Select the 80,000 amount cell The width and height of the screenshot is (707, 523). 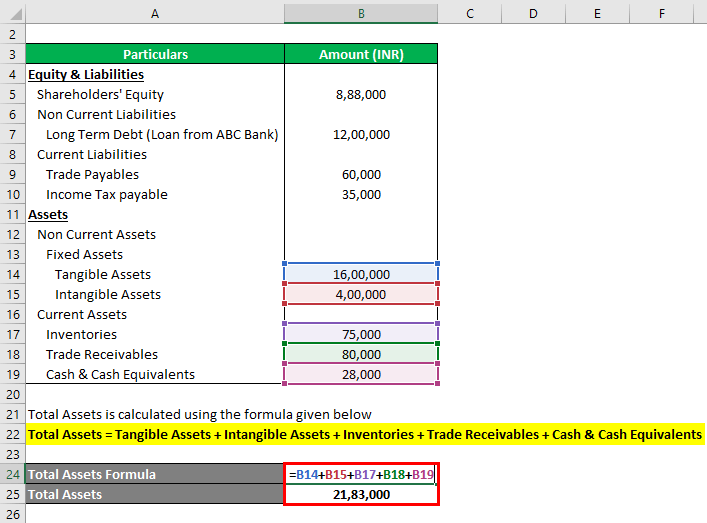[361, 354]
